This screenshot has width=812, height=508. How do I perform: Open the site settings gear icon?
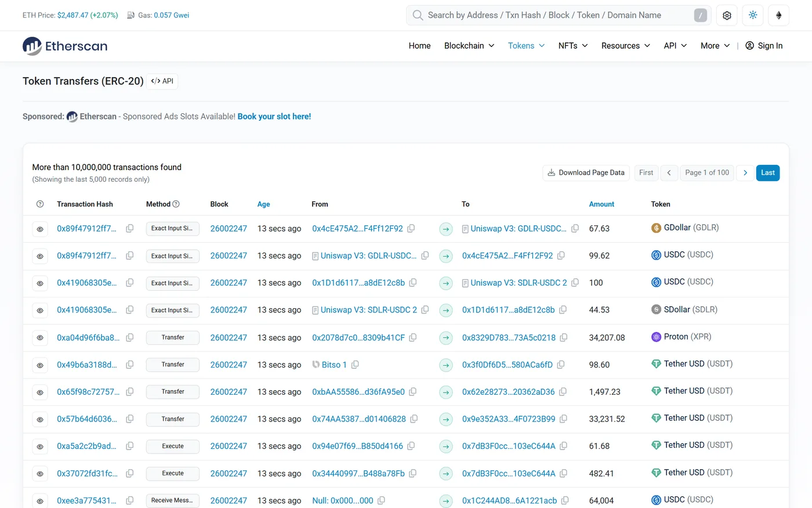pyautogui.click(x=727, y=16)
